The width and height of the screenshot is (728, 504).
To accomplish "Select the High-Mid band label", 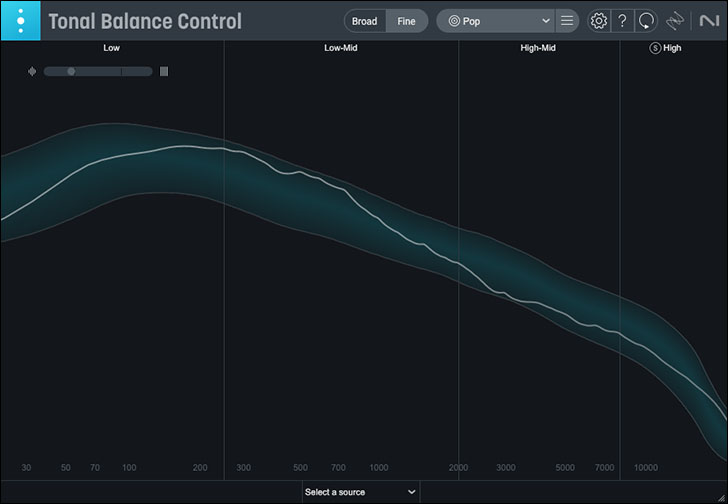I will (x=538, y=48).
